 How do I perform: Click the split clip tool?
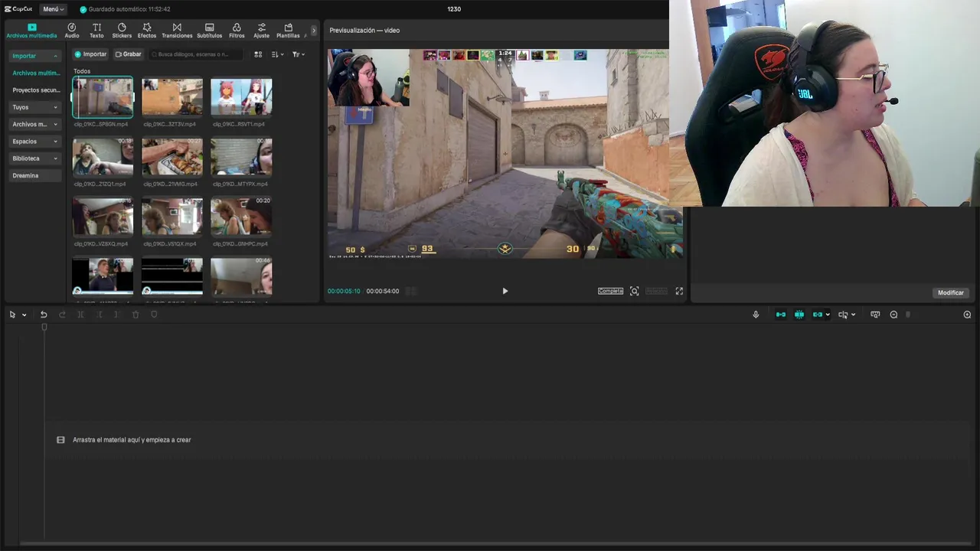coord(80,315)
